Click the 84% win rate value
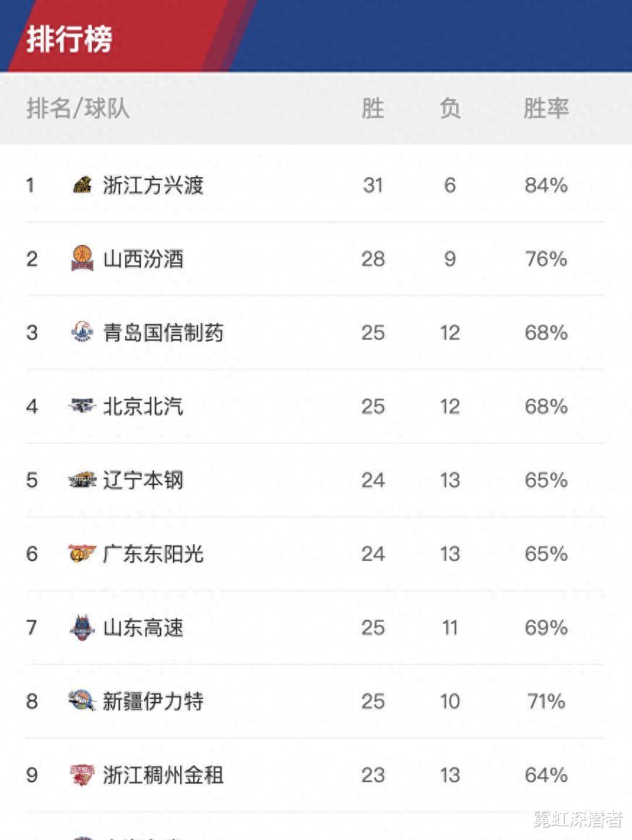The image size is (632, 840). click(546, 185)
